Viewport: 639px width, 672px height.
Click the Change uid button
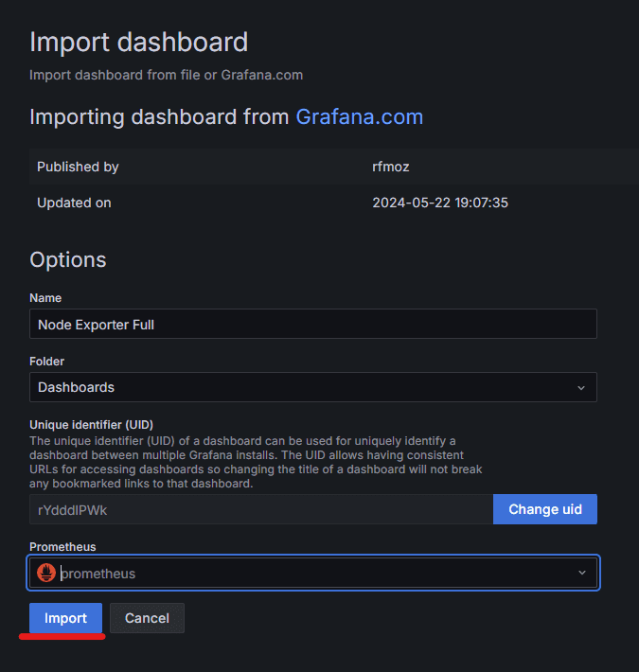tap(544, 509)
